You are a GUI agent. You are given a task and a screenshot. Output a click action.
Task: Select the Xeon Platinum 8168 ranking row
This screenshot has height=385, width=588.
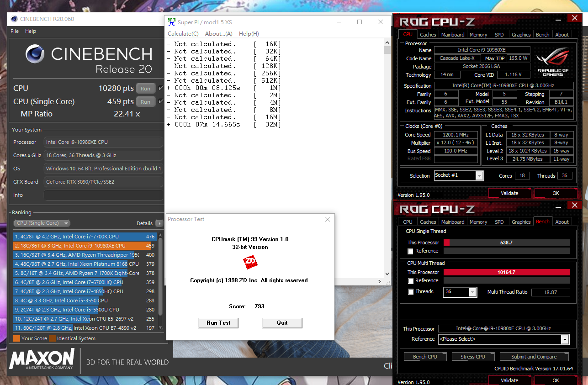[x=85, y=264]
